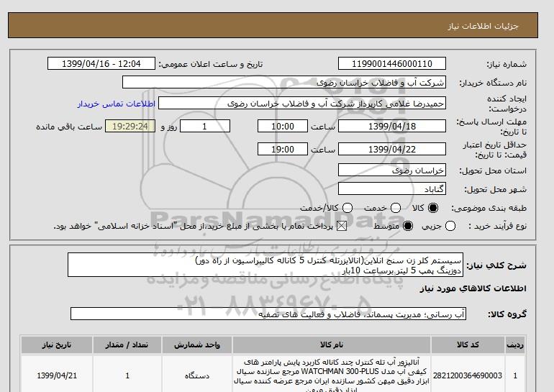The height and width of the screenshot is (392, 554).
Task: Choose the متوسط purchase process option
Action: pyautogui.click(x=408, y=226)
